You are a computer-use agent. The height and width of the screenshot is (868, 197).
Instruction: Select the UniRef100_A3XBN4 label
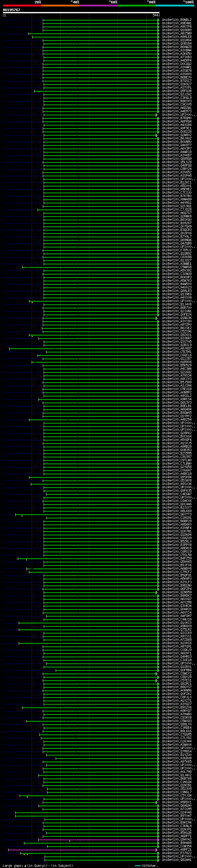(x=176, y=50)
